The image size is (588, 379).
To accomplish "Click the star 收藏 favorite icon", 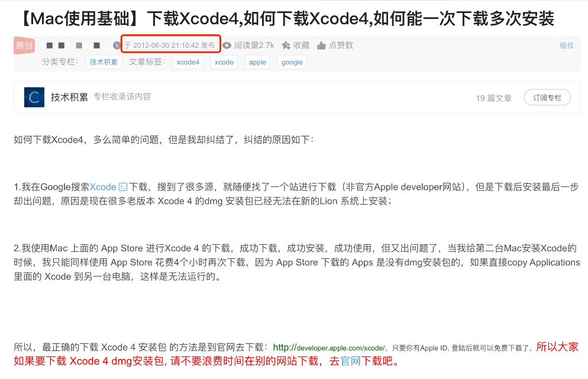I will coord(286,45).
